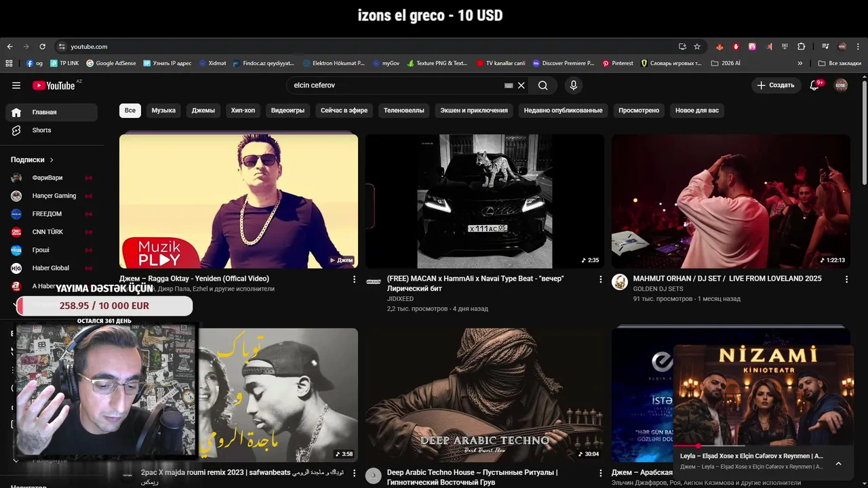Clear the search query with the X
The width and height of the screenshot is (868, 488).
[521, 85]
